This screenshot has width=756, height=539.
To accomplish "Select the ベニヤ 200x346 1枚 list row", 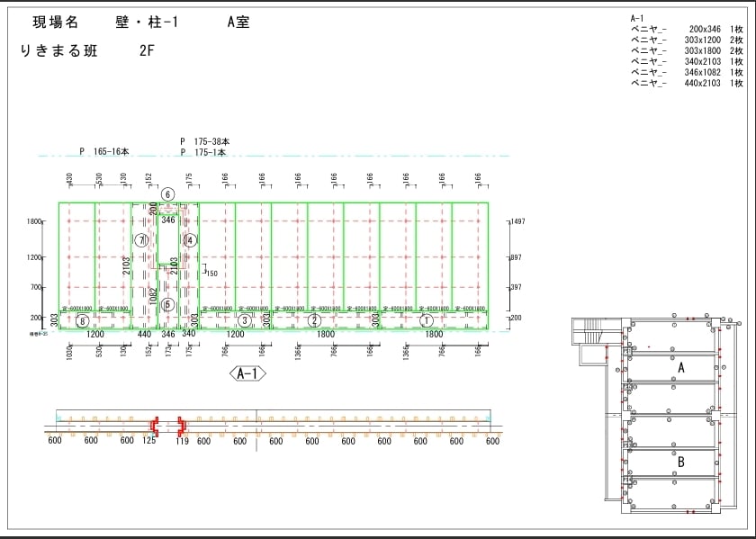I will [x=687, y=30].
